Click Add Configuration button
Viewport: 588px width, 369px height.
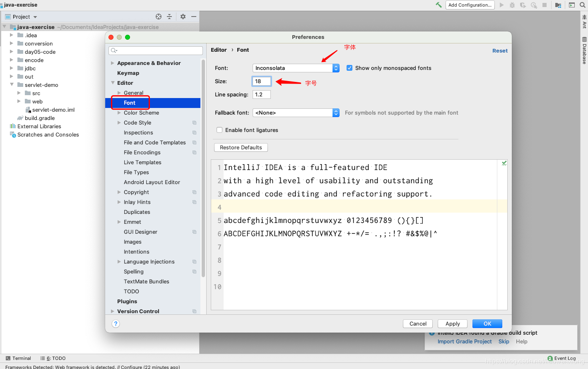tap(470, 5)
